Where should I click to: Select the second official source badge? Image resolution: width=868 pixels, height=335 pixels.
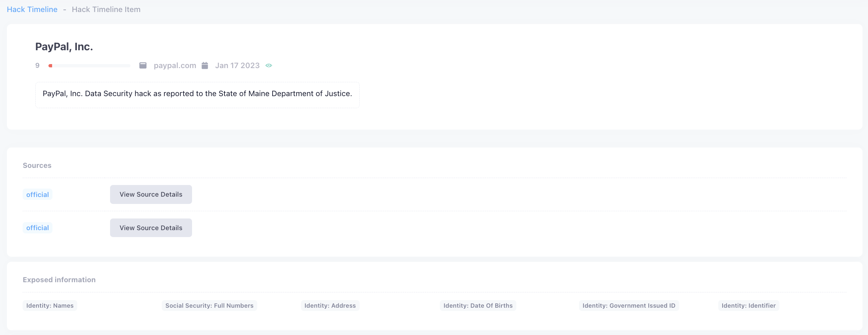pyautogui.click(x=38, y=228)
